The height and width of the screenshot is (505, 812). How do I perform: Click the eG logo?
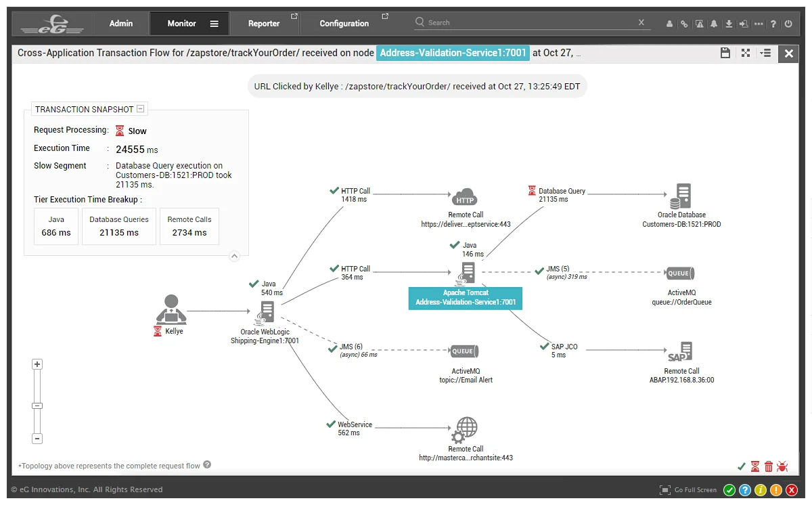tap(51, 24)
